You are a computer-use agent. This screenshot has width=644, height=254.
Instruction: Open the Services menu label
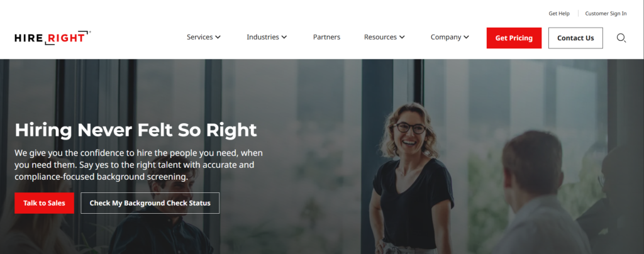(199, 37)
